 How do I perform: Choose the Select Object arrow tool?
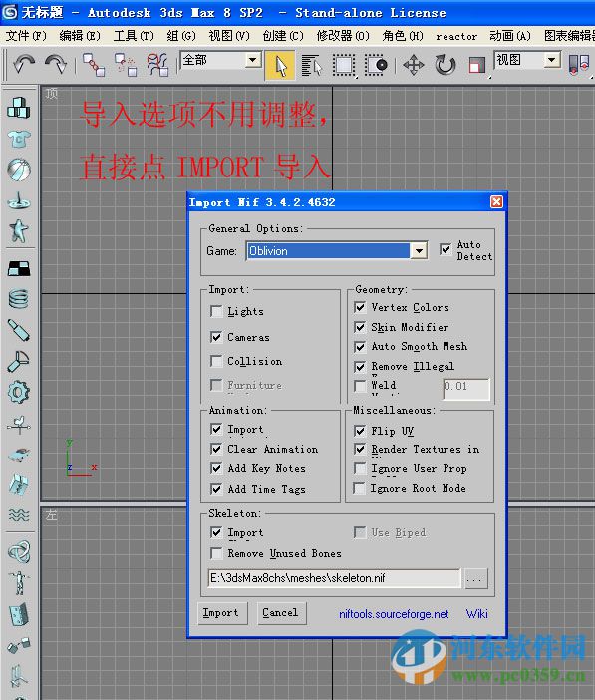pos(280,66)
